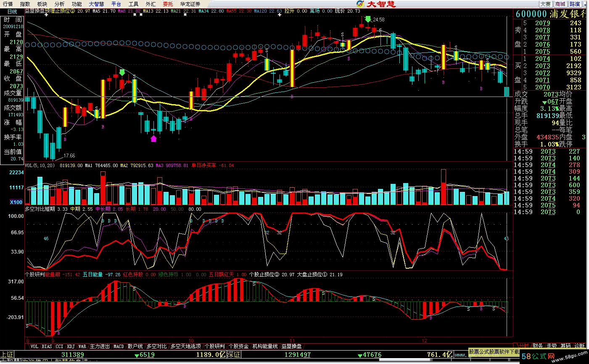The width and height of the screenshot is (589, 364).
Task: Select the 主力进出 indicator tab
Action: click(100, 346)
